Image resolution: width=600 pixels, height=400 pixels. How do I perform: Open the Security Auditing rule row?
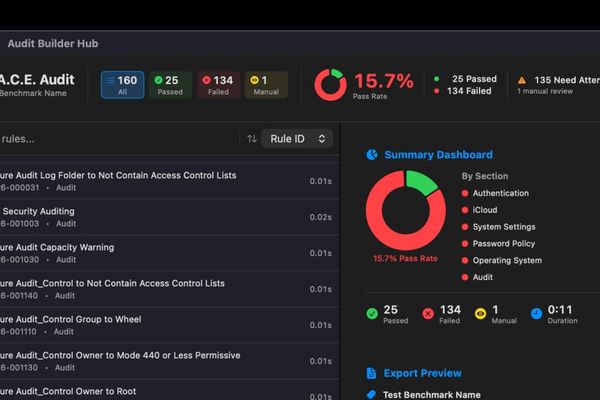pyautogui.click(x=169, y=217)
